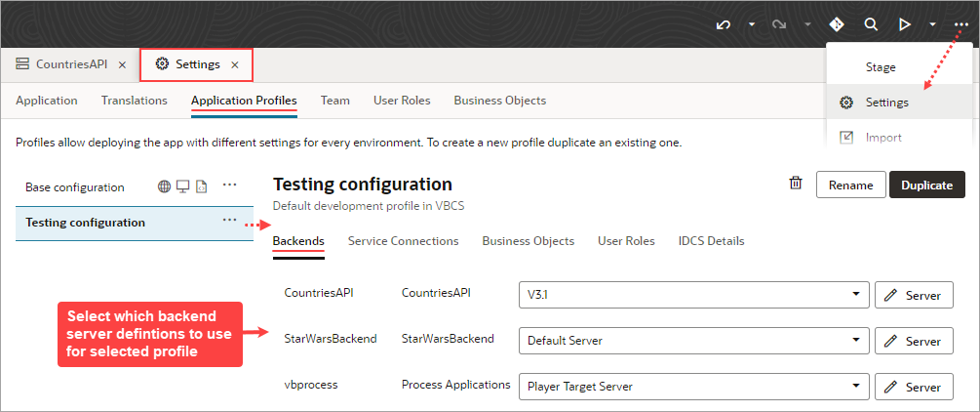
Task: Click 'Default development profile in VBCS' text
Action: click(370, 205)
